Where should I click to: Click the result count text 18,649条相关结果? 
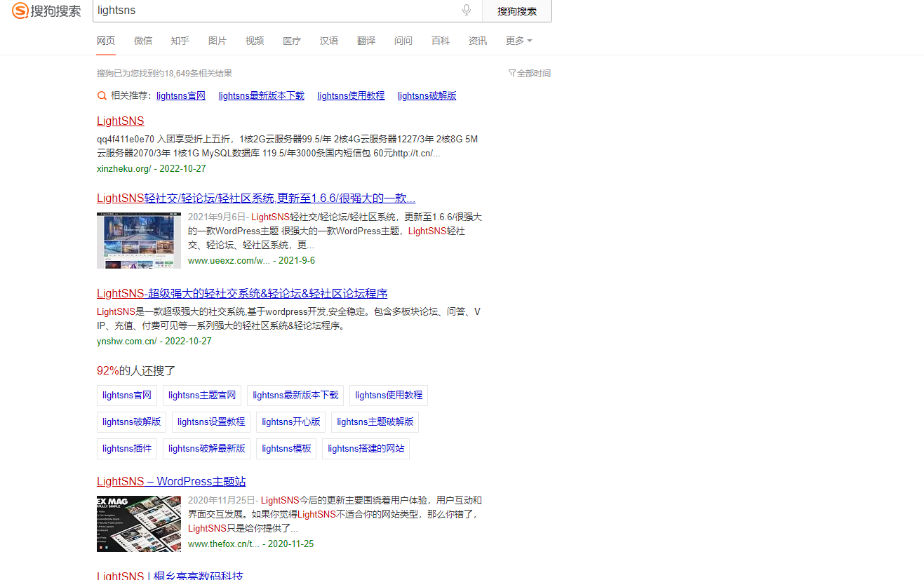(x=197, y=73)
